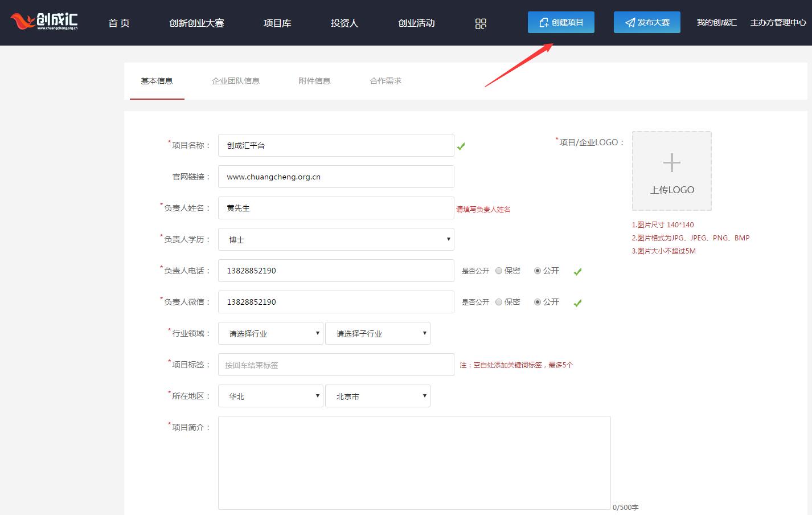This screenshot has width=812, height=515.
Task: Switch to 附件信息 tab
Action: [314, 81]
